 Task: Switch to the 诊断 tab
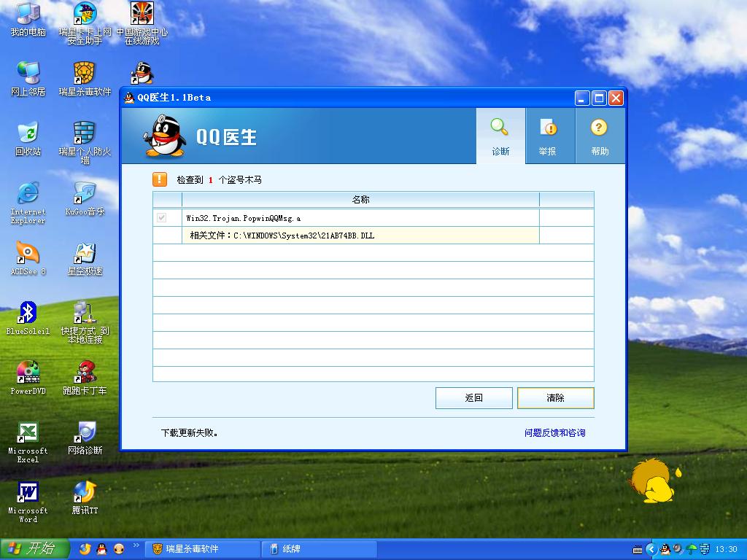[x=500, y=136]
